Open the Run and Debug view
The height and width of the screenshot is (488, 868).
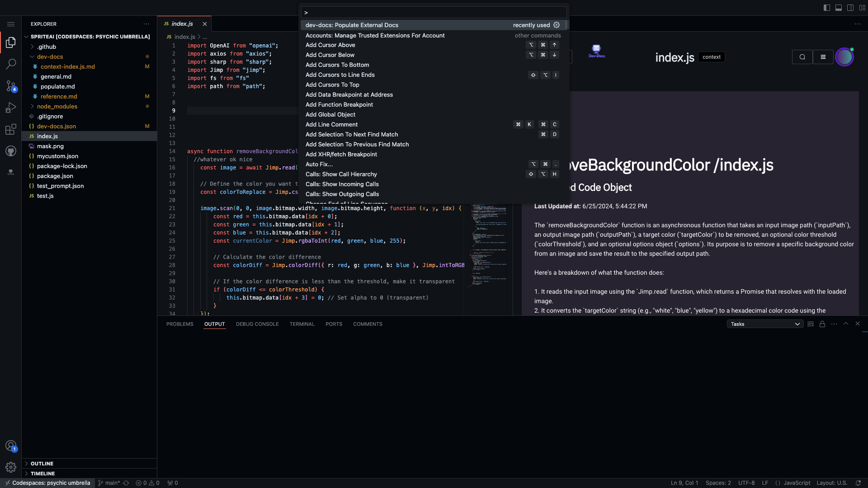coord(11,108)
